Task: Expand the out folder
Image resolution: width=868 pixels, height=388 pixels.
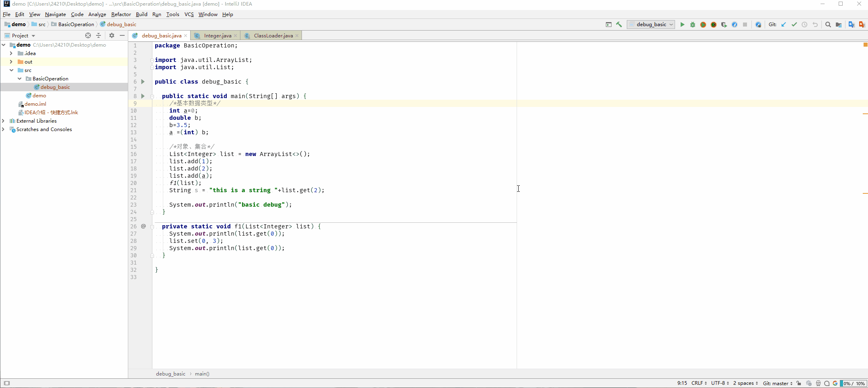Action: (11, 62)
